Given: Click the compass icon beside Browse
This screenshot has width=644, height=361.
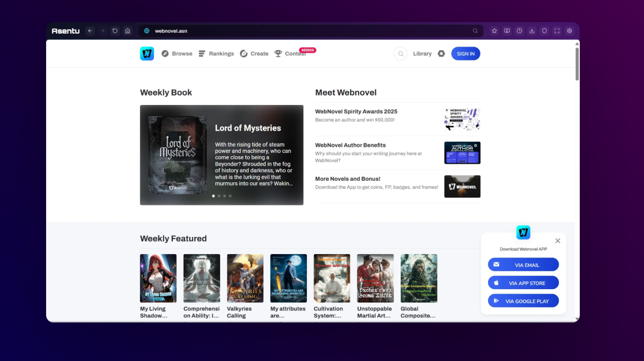Looking at the screenshot, I should pyautogui.click(x=165, y=54).
